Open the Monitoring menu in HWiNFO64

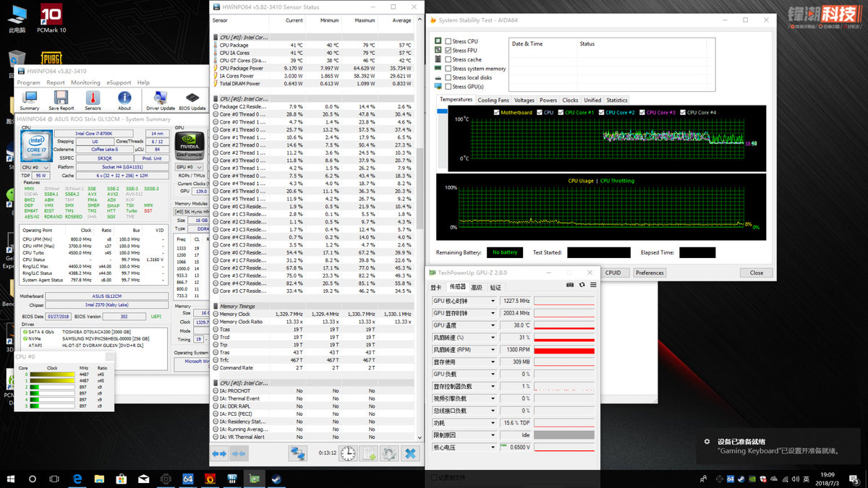85,82
